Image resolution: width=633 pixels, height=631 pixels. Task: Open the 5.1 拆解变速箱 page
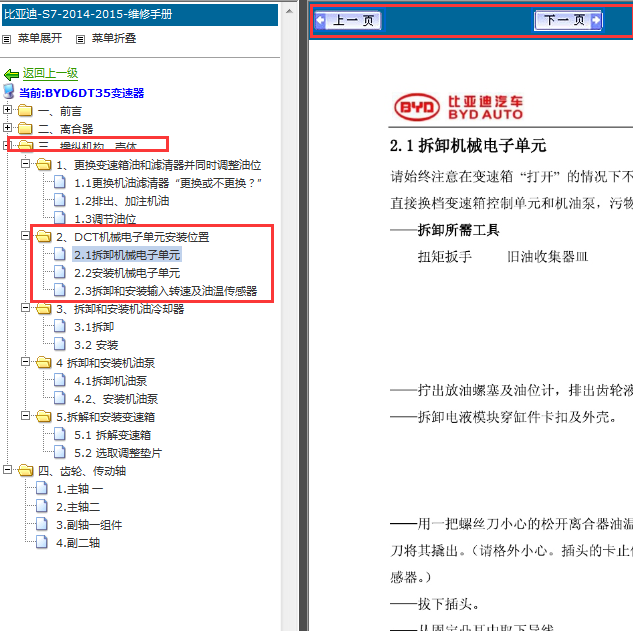tap(113, 435)
